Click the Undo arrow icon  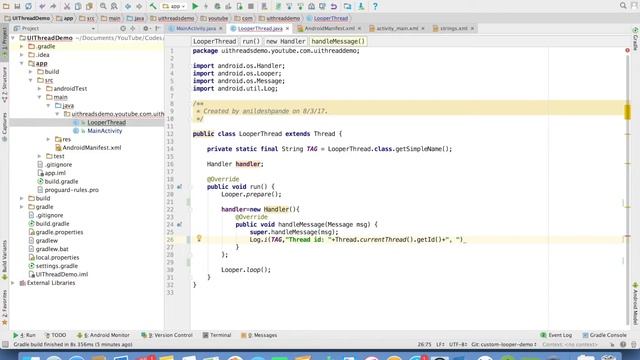(42, 6)
